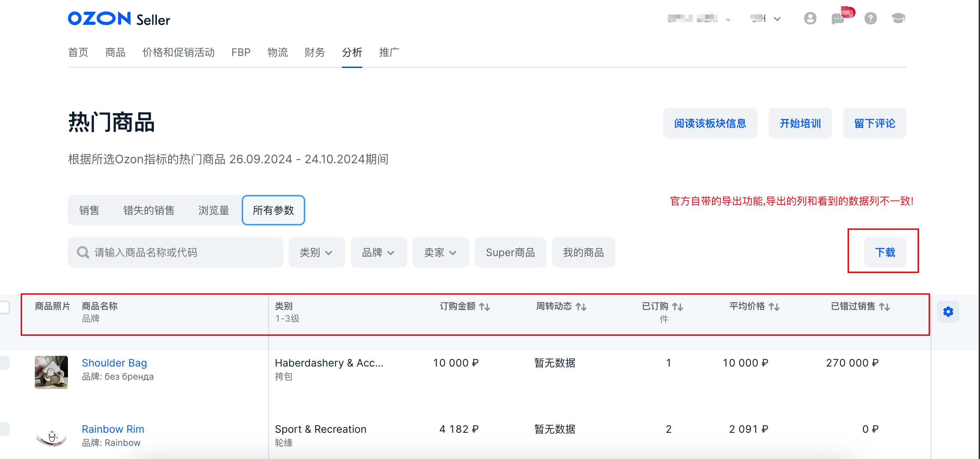Image resolution: width=980 pixels, height=459 pixels.
Task: Open the training graduation cap icon
Action: tap(898, 18)
